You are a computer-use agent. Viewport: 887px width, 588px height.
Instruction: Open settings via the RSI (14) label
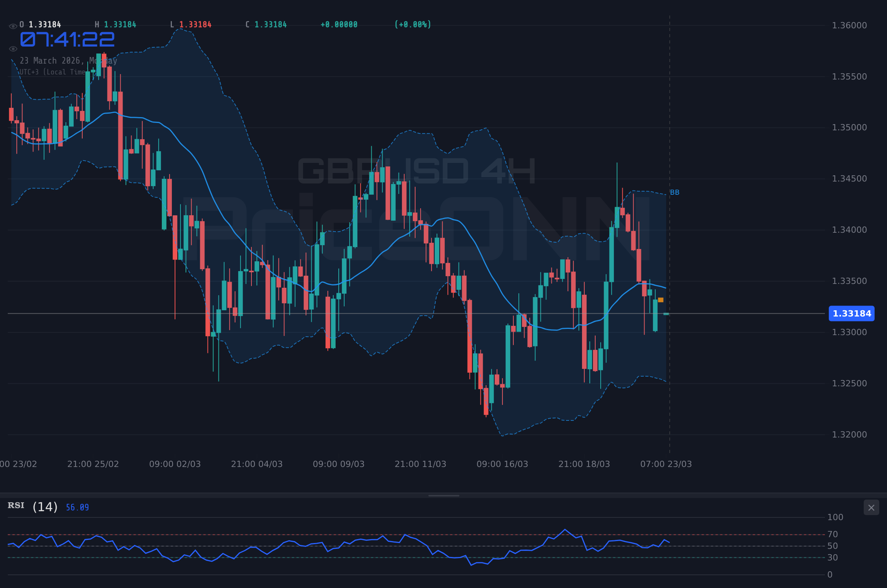(32, 506)
